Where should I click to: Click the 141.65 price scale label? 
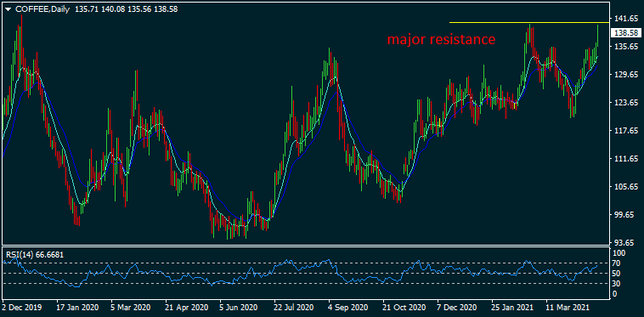(x=626, y=19)
